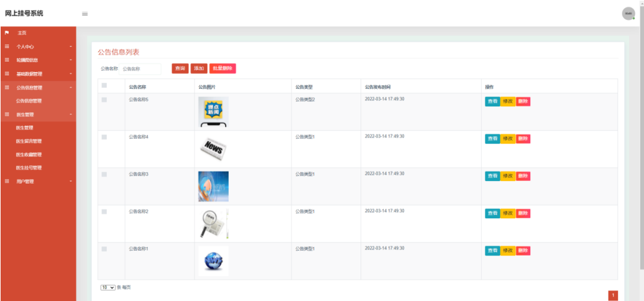Select the checkbox for 公告名称3
The image size is (644, 301).
[x=104, y=175]
